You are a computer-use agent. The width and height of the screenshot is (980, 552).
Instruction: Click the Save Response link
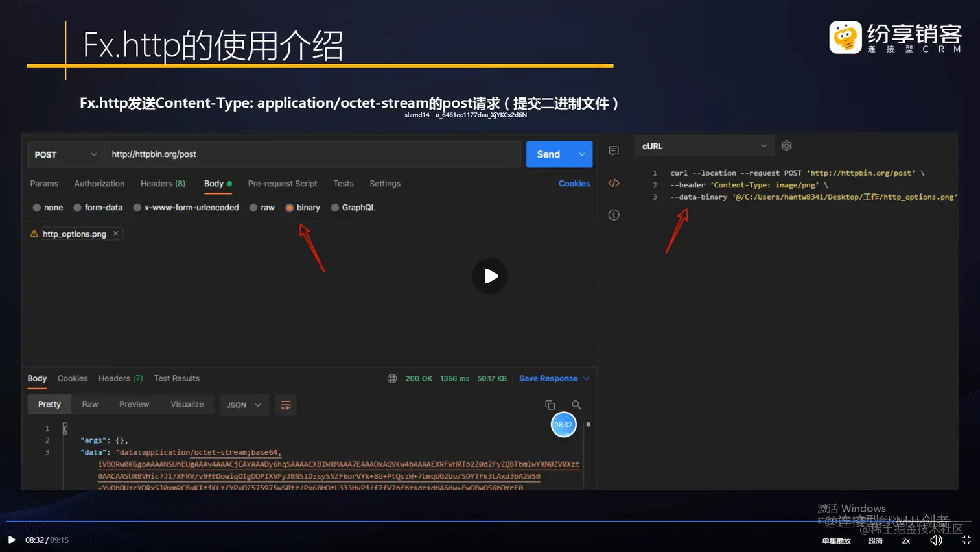[x=548, y=378]
